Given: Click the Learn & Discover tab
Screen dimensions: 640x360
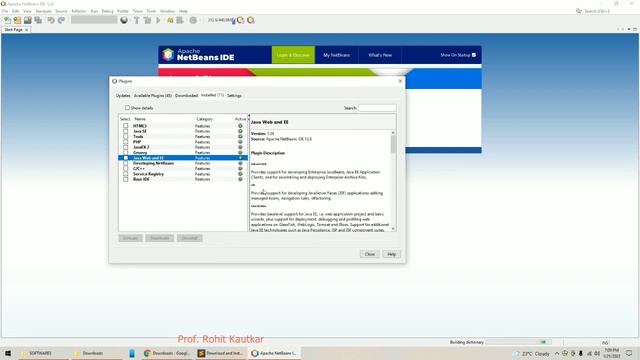Looking at the screenshot, I should click(x=293, y=55).
